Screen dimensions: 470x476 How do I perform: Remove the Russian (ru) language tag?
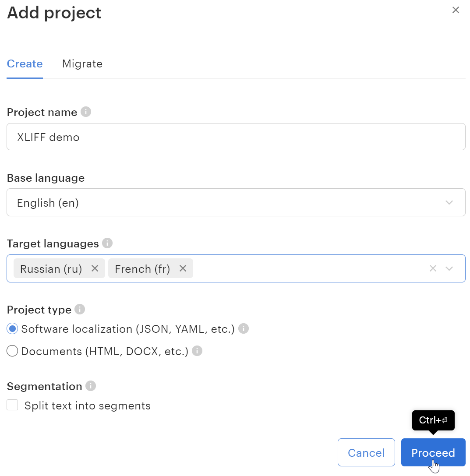pyautogui.click(x=95, y=268)
